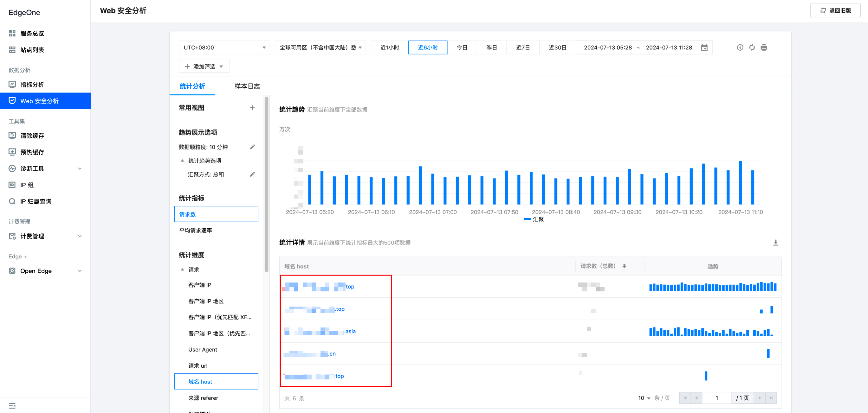Click the return to old version button
The image size is (868, 413).
pyautogui.click(x=835, y=10)
